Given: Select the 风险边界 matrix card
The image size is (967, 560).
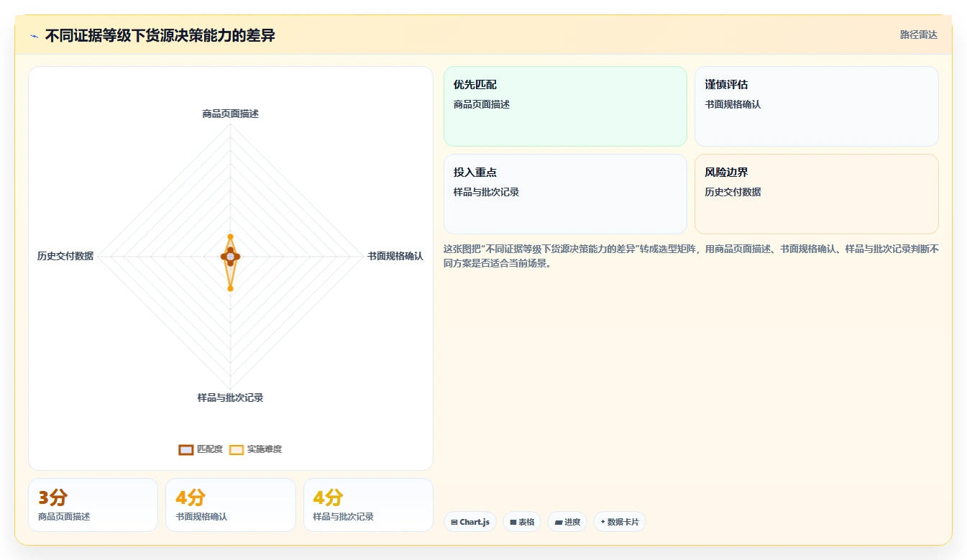Looking at the screenshot, I should [816, 194].
